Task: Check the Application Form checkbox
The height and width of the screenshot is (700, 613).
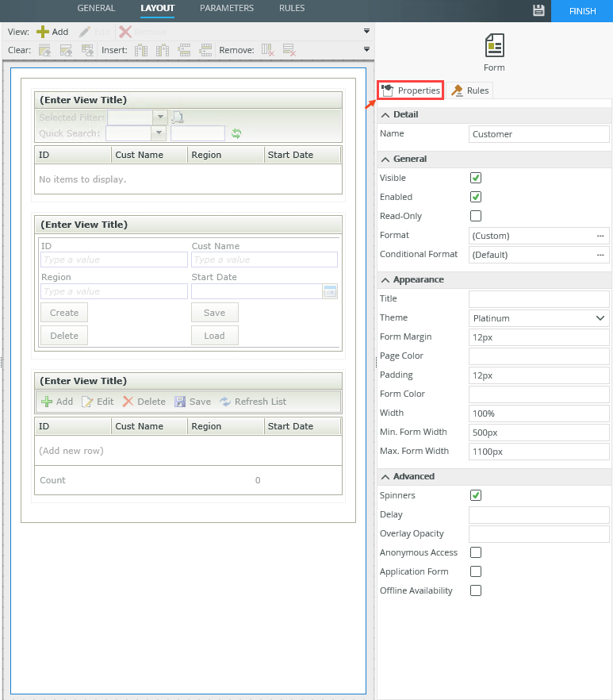Action: tap(476, 571)
